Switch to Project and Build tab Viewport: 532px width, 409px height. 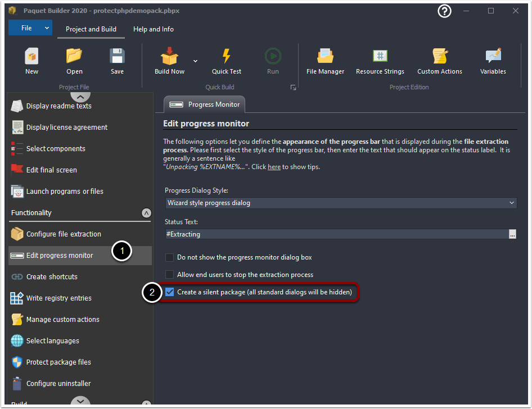(91, 29)
